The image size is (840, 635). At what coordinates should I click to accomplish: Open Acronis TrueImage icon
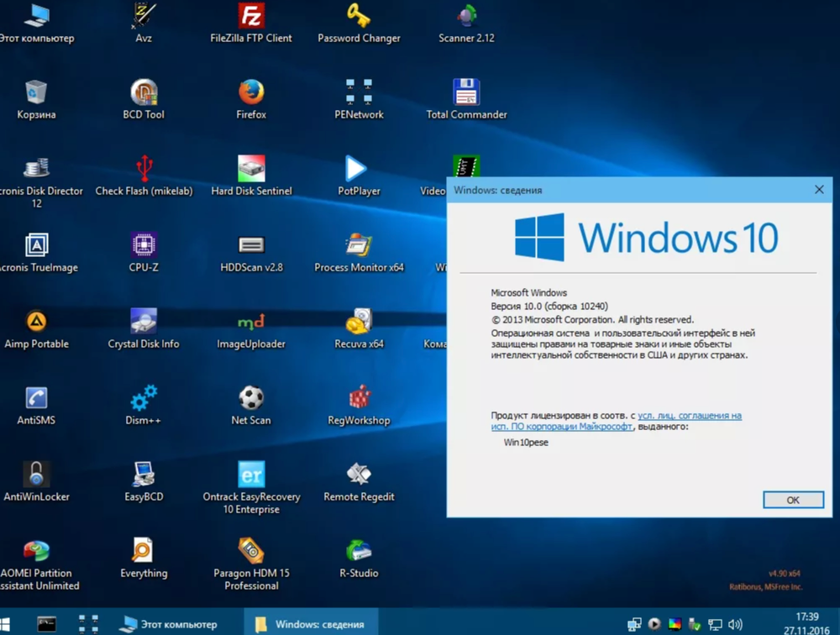pos(36,252)
